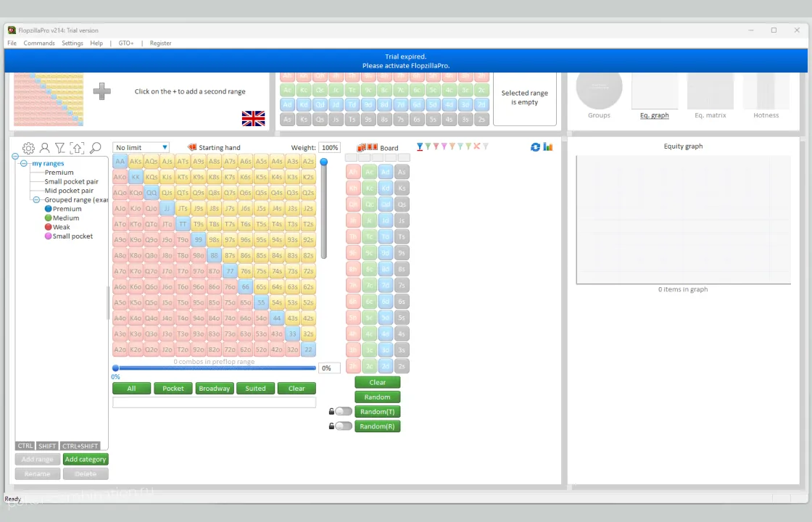812x522 pixels.
Task: Click the funnel filter icon above range tree
Action: [60, 148]
